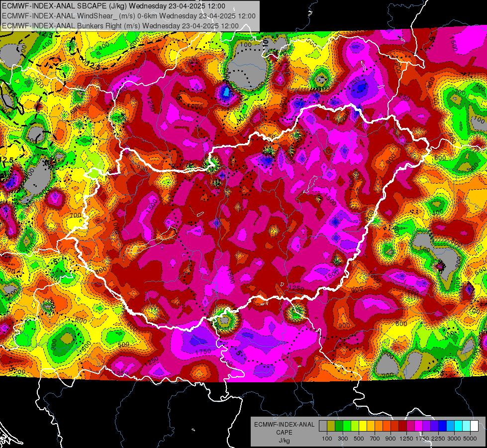
Task: Select the dark green legend swatch
Action: [339, 426]
